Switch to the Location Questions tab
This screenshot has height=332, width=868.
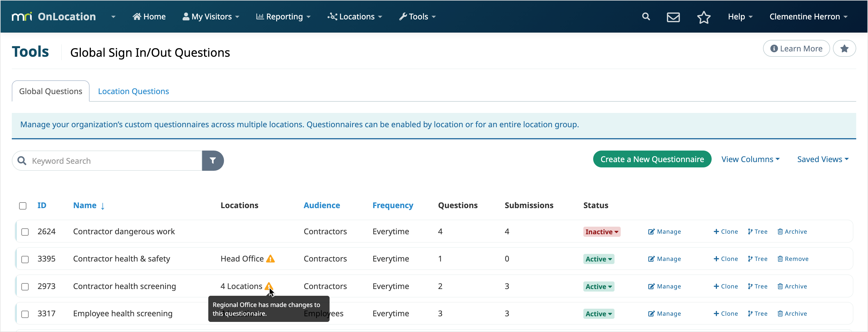(x=133, y=91)
